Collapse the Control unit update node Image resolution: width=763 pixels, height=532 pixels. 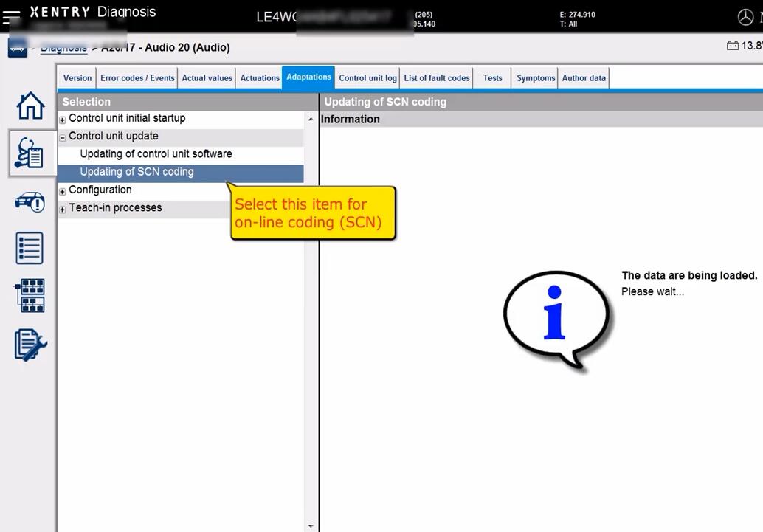point(63,137)
